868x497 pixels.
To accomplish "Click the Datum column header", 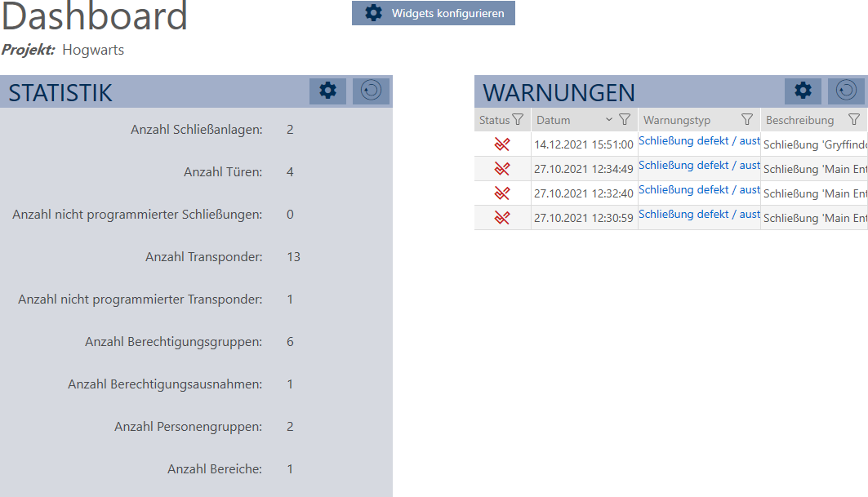I will [x=554, y=120].
